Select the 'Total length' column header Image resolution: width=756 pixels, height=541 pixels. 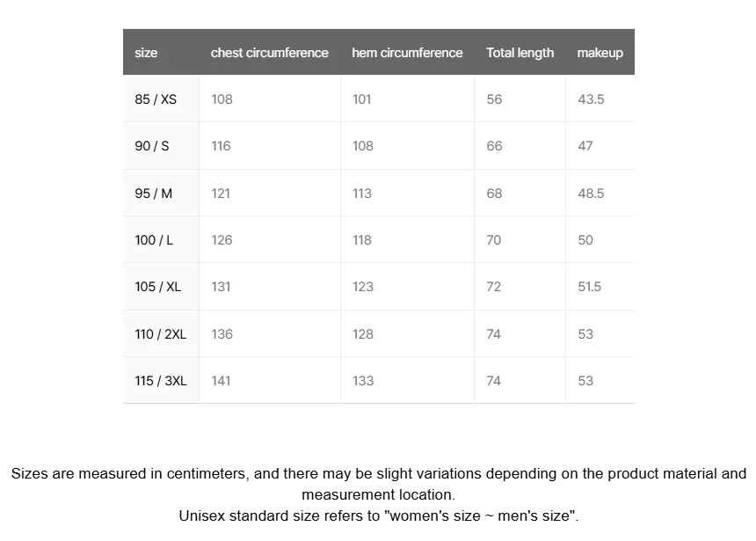(x=520, y=53)
